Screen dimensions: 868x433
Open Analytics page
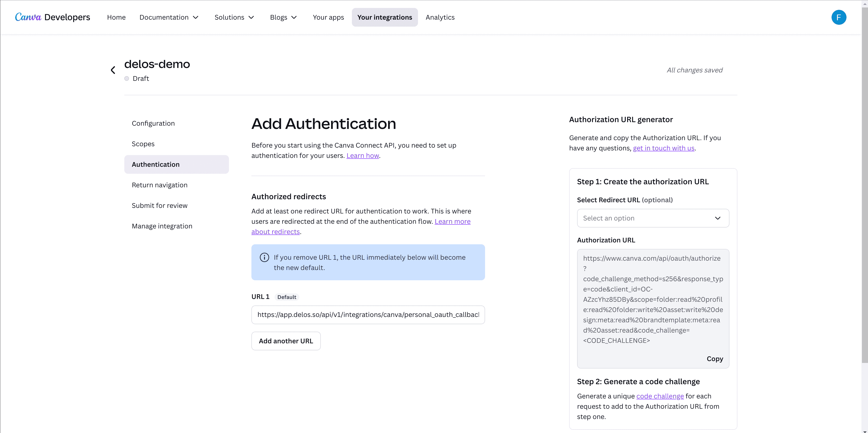pyautogui.click(x=440, y=17)
